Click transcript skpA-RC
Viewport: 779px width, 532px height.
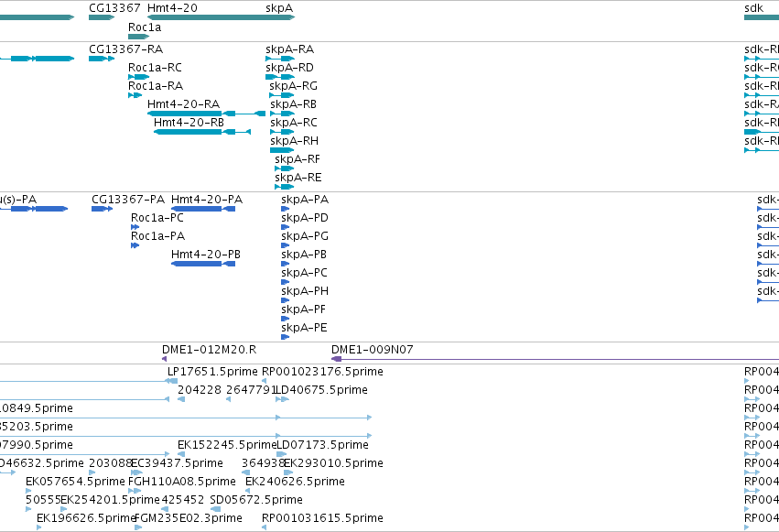click(293, 123)
